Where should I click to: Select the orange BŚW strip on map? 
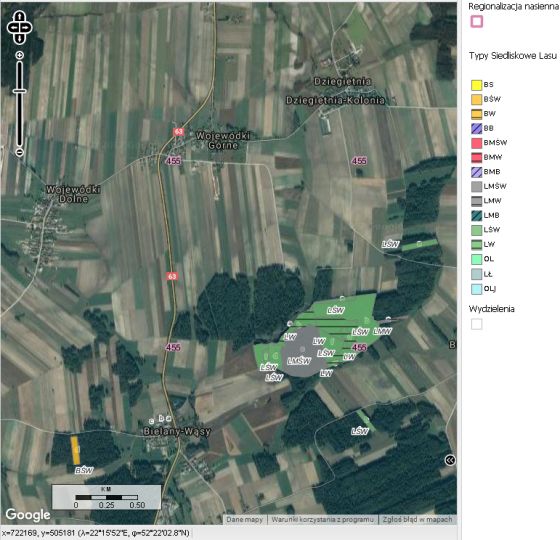[x=75, y=450]
